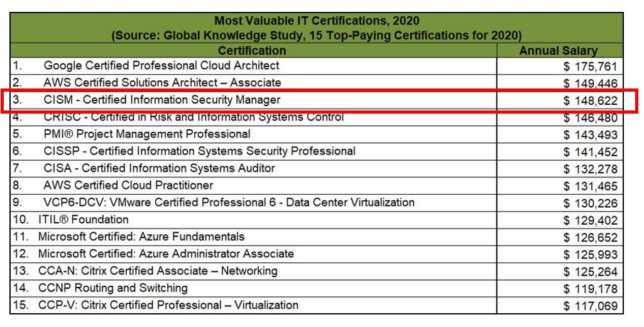Click salary value $ 129,402
Image resolution: width=644 pixels, height=327 pixels.
[590, 221]
